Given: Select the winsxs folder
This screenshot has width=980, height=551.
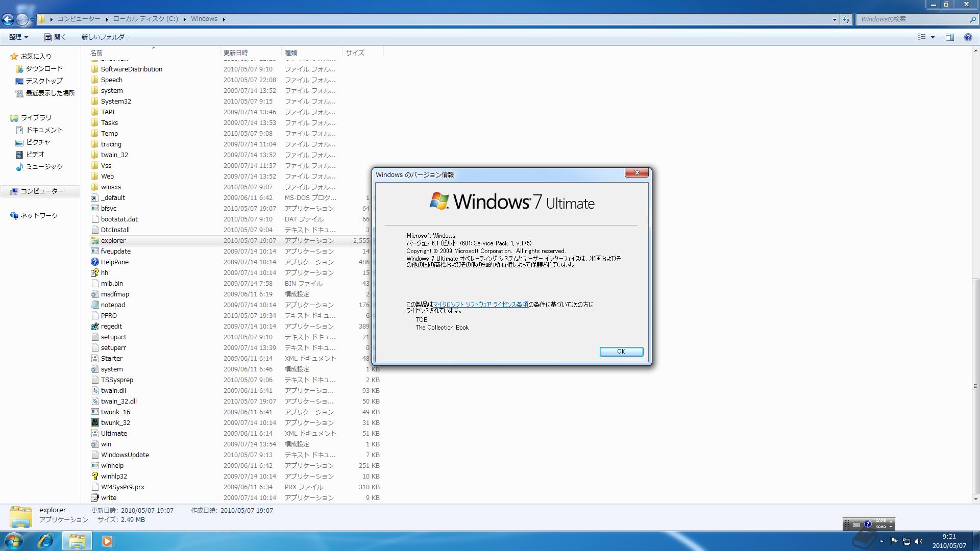Looking at the screenshot, I should tap(111, 187).
